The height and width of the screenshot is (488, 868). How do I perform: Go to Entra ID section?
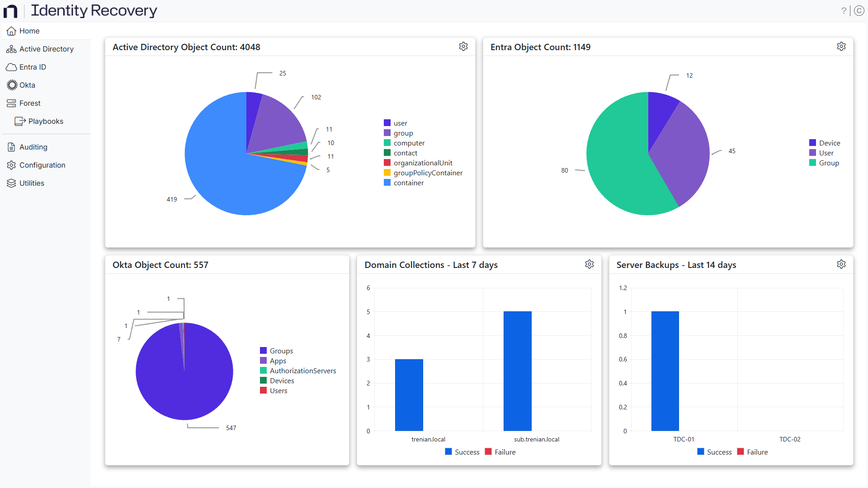coord(33,67)
